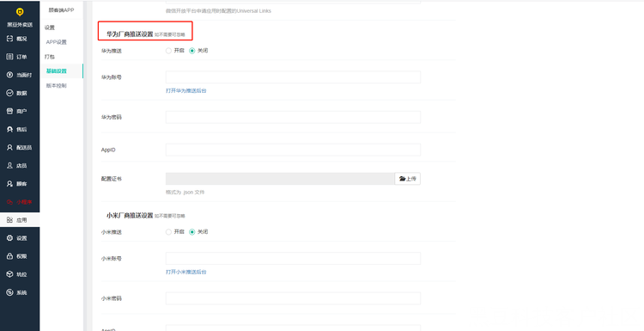Viewport: 644px width, 331px height.
Task: Focus the 华为密码 input field
Action: click(293, 117)
